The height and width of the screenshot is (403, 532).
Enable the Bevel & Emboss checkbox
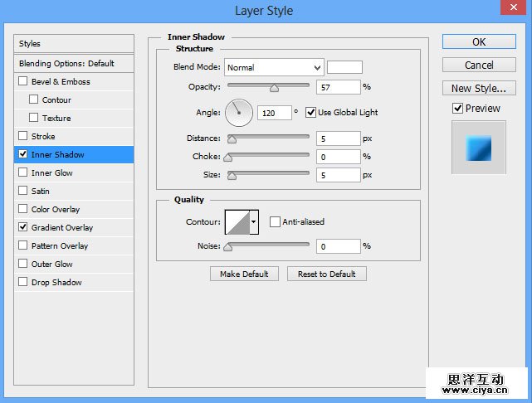tap(23, 81)
